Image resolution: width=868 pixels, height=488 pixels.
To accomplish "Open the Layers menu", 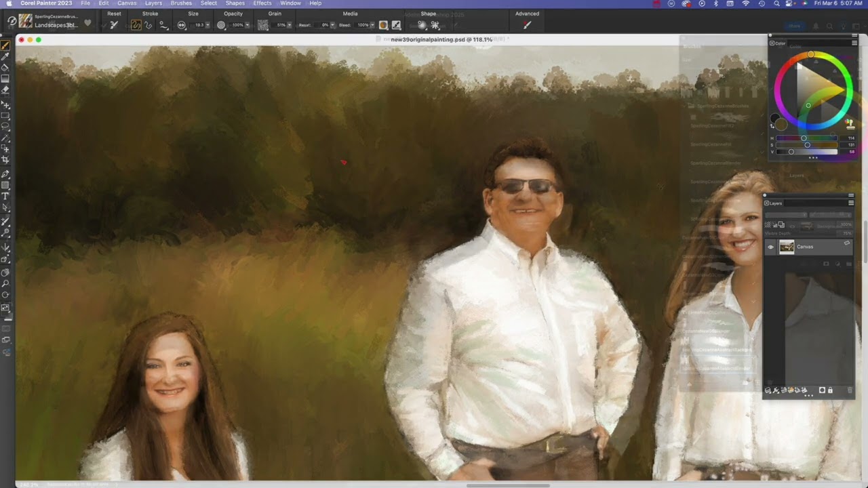I will pos(153,3).
